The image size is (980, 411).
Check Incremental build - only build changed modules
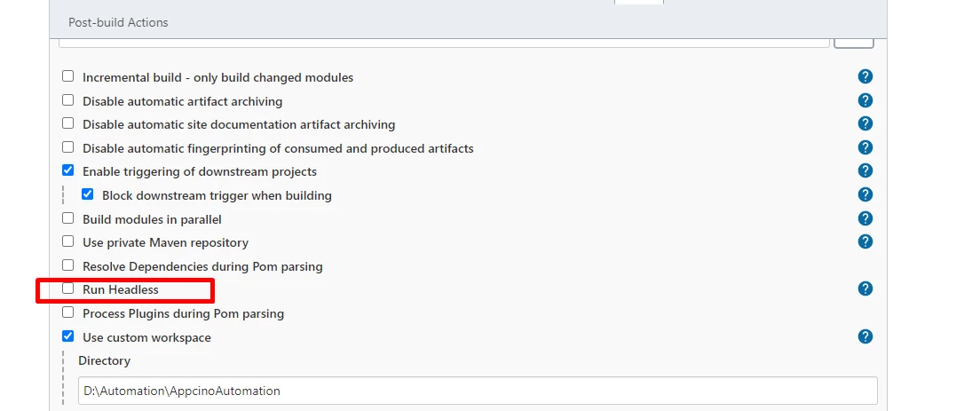tap(68, 76)
